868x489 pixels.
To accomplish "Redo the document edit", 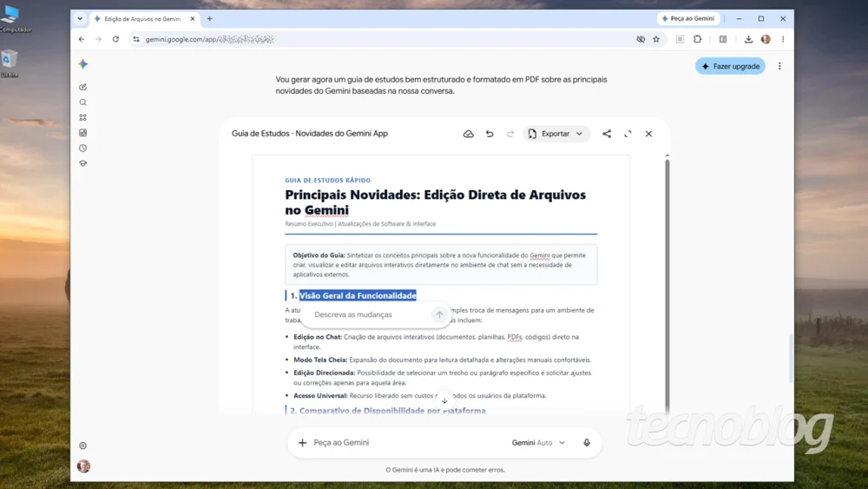I will 510,134.
